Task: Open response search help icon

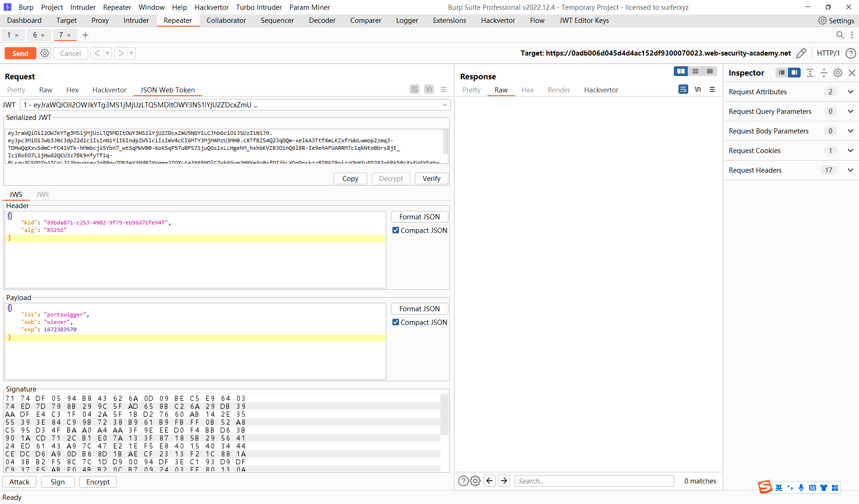Action: (463, 481)
